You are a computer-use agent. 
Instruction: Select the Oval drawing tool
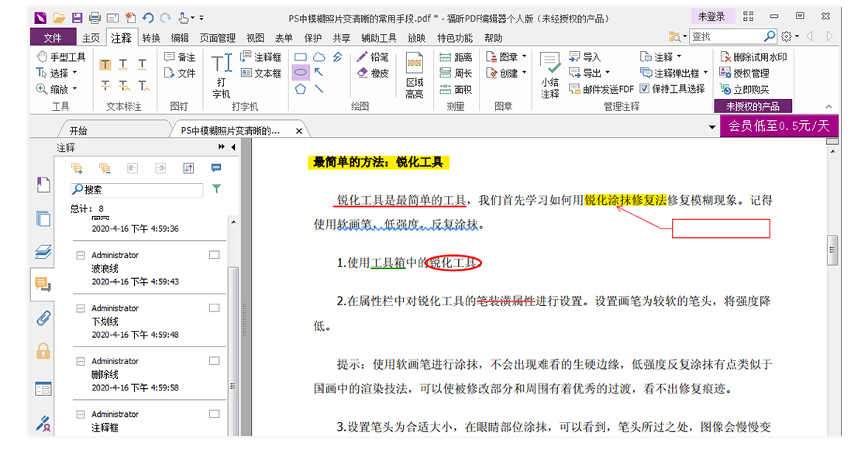[x=301, y=73]
